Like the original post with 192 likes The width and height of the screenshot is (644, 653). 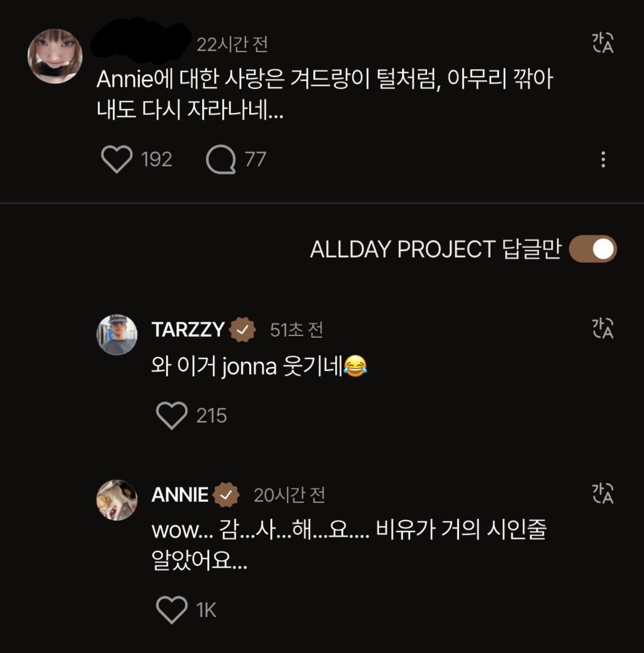pos(116,159)
